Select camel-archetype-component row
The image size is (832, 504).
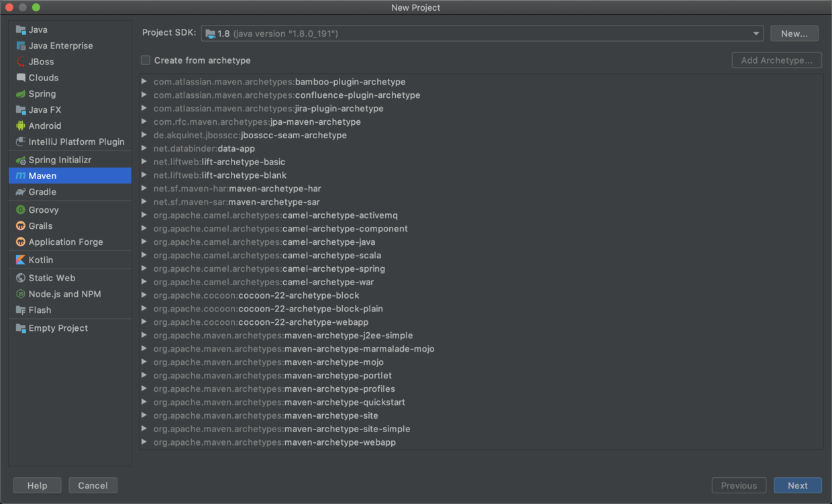coord(481,229)
